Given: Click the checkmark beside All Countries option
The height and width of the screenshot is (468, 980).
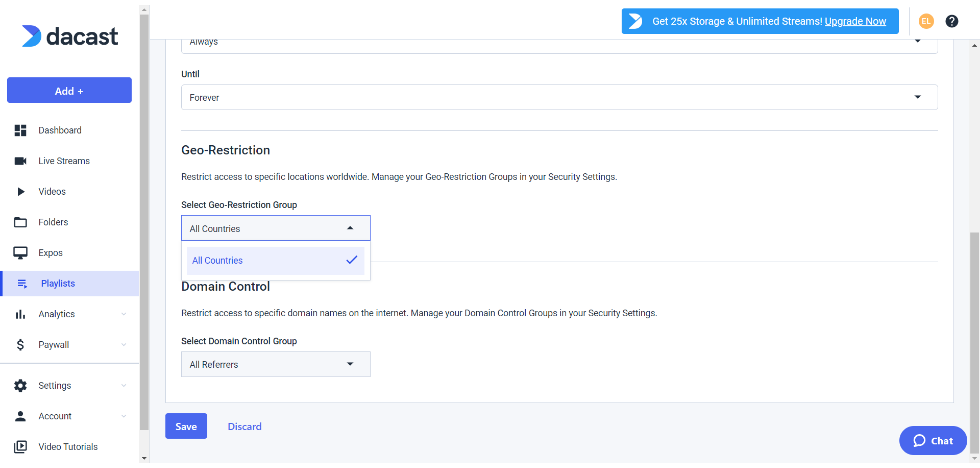Looking at the screenshot, I should coord(351,260).
